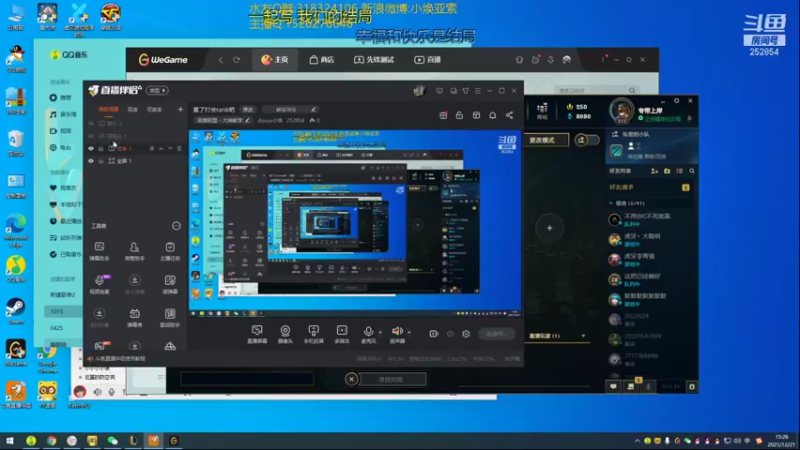
Task: Open the 类型 mode selector pill
Action: tap(157, 90)
